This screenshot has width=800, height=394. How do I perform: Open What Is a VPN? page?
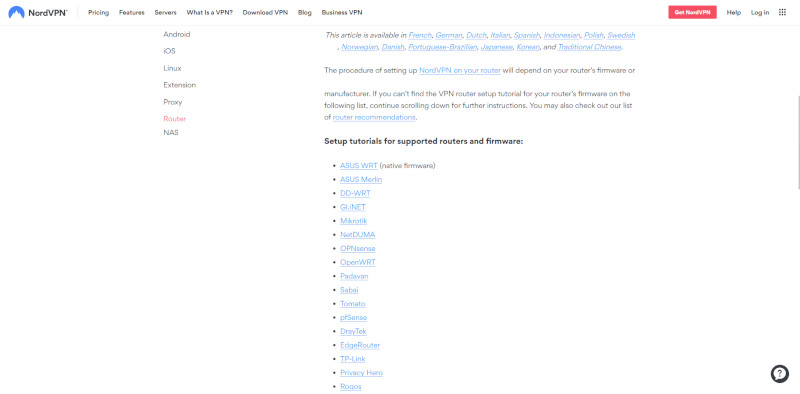tap(209, 12)
